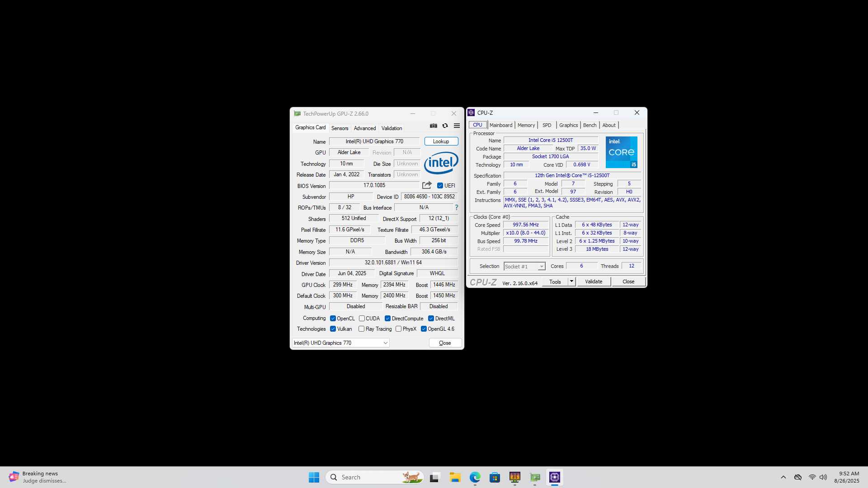This screenshot has height=488, width=868.
Task: Toggle the Vulkan checkbox
Action: point(333,329)
